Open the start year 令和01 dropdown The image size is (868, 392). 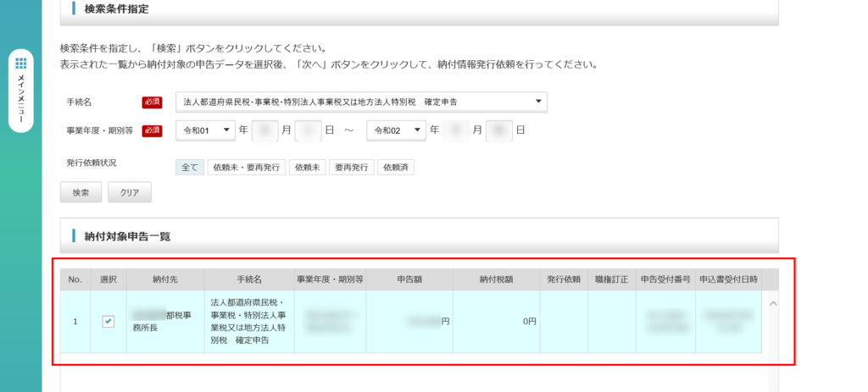(205, 130)
